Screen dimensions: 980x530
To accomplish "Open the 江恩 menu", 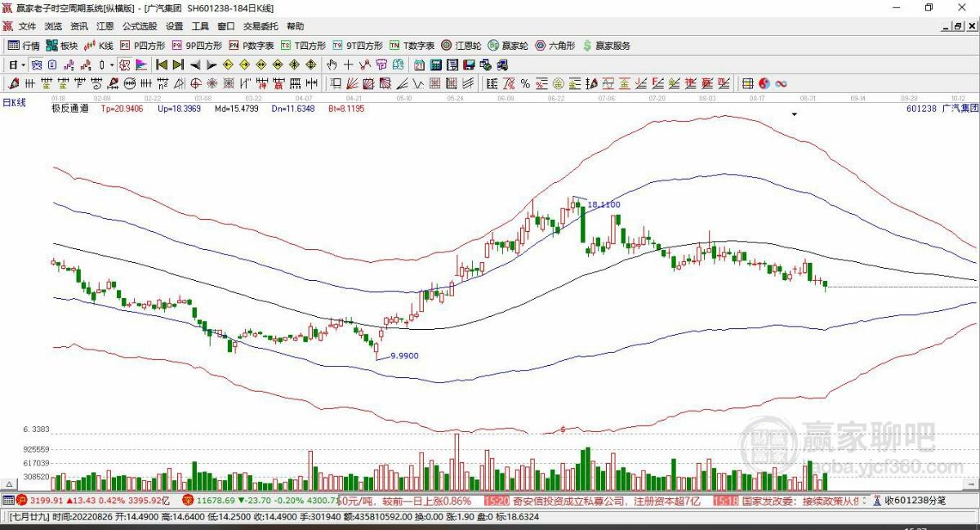I will pos(105,26).
